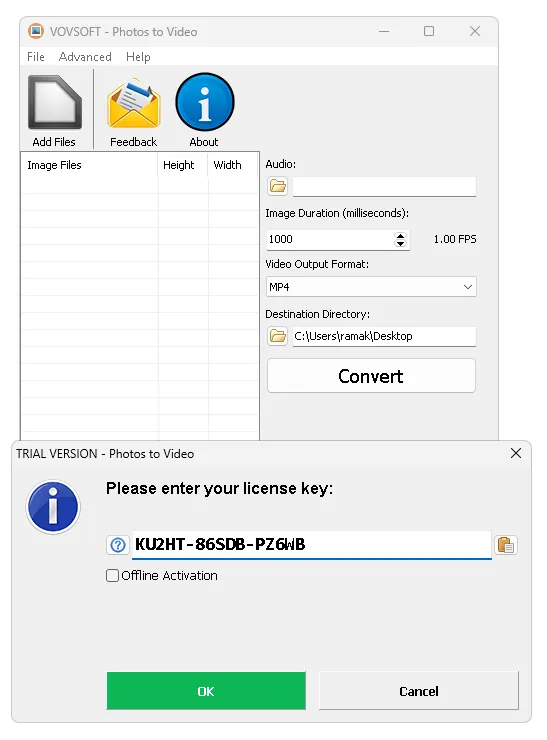Click the green OK button

[x=206, y=691]
